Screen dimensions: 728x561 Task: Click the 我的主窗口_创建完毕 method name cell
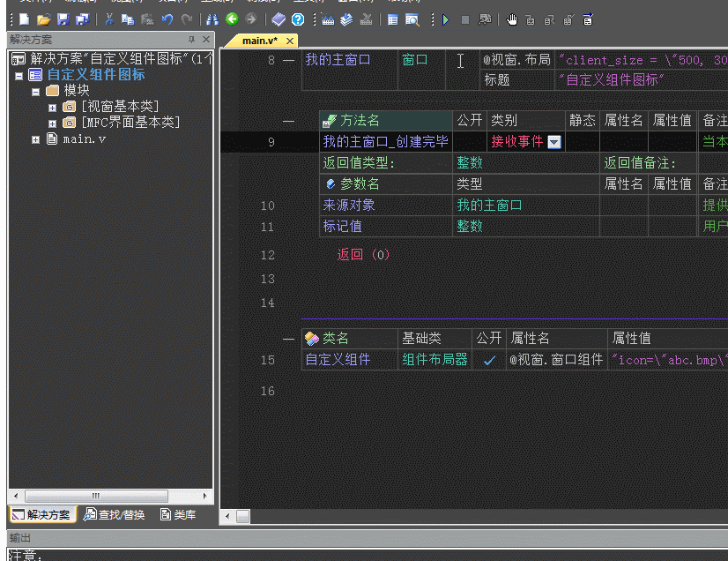coord(386,141)
